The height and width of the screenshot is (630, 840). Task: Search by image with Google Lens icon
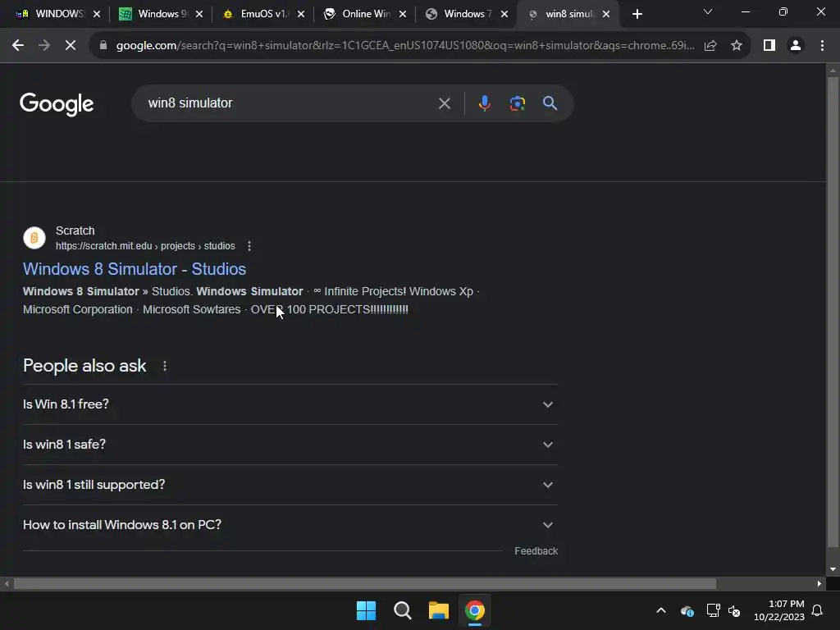click(517, 103)
